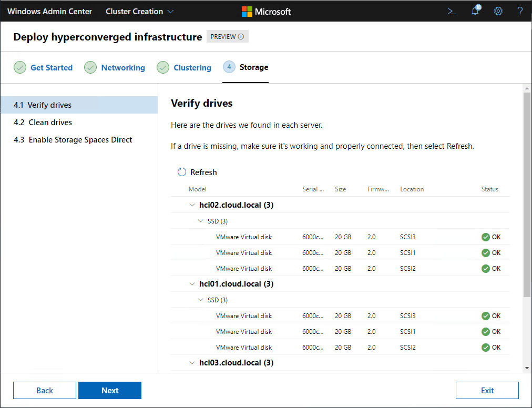Viewport: 532px width, 408px height.
Task: Click the help question mark icon
Action: coord(520,11)
